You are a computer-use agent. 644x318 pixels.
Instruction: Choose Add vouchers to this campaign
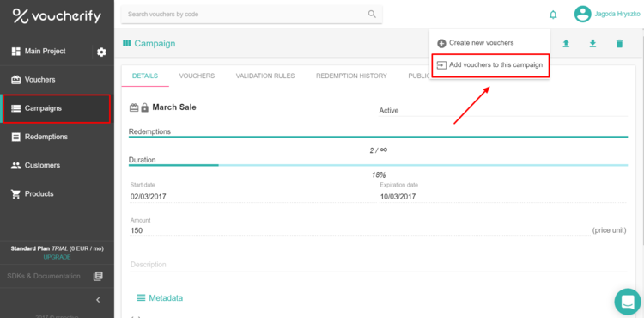[490, 65]
